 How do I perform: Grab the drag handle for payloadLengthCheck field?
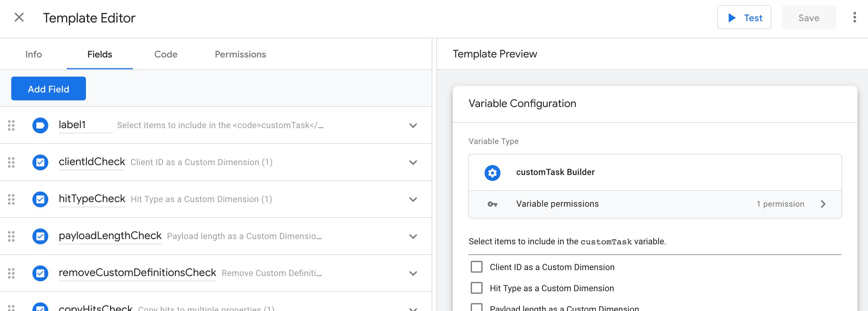pyautogui.click(x=11, y=237)
